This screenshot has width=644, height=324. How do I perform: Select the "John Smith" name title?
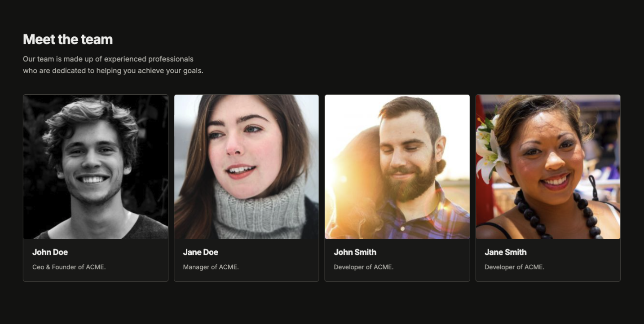click(x=355, y=252)
